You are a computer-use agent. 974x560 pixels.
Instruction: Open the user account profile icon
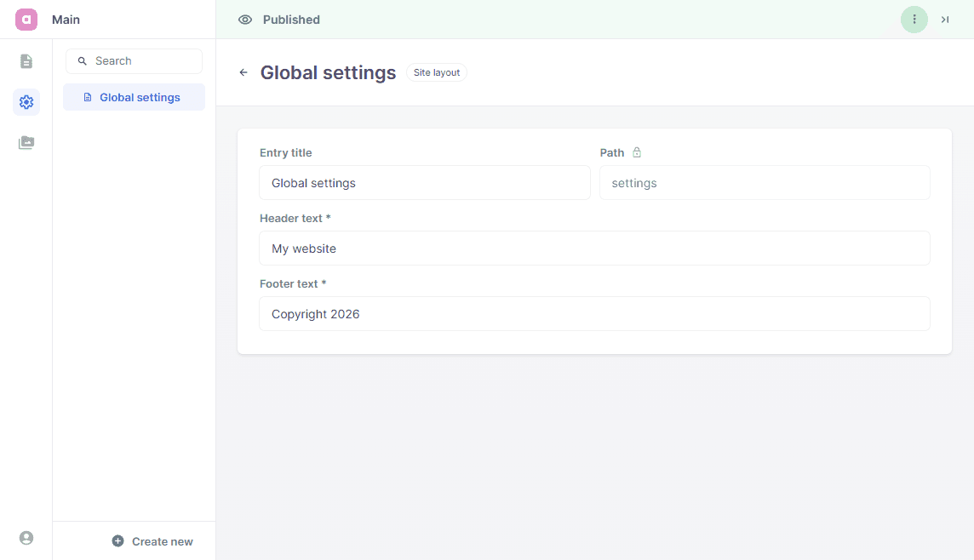(x=26, y=538)
